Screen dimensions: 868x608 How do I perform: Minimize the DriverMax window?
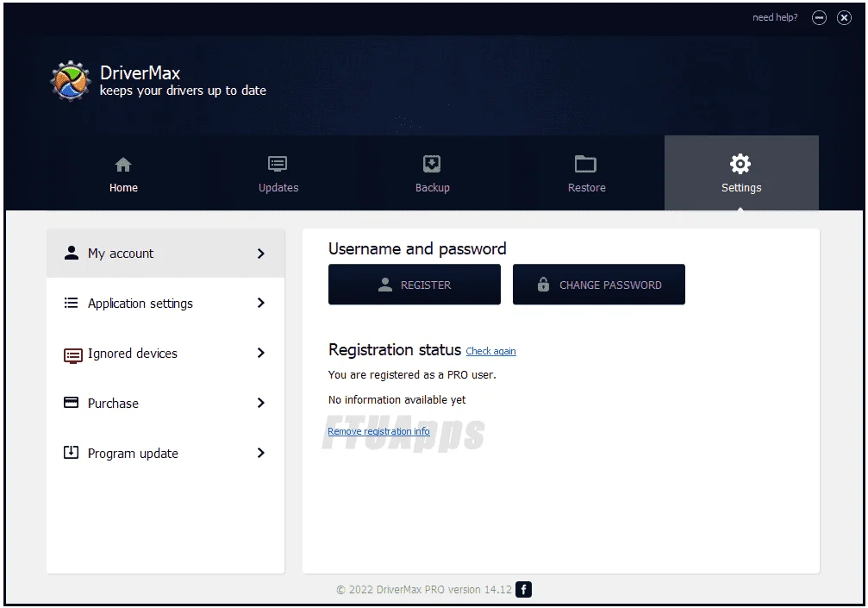(819, 18)
